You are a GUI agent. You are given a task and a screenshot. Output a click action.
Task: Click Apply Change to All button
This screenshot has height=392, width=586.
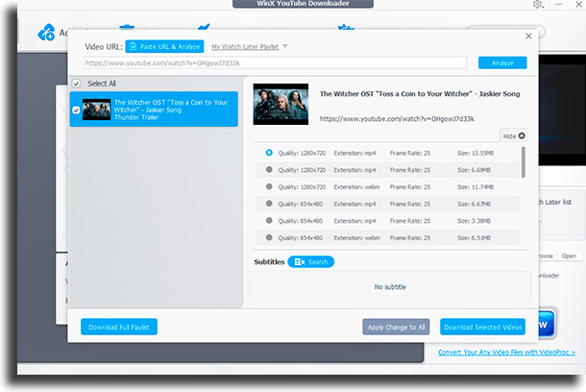tap(396, 327)
